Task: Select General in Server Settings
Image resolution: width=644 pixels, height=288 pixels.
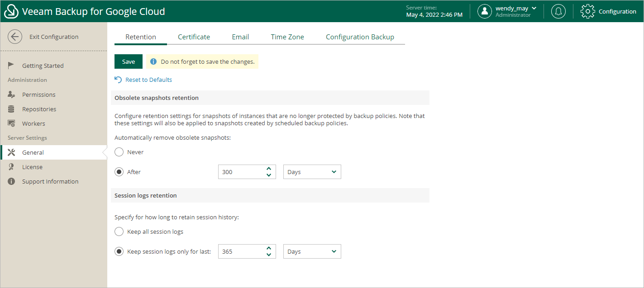Action: pos(53,152)
